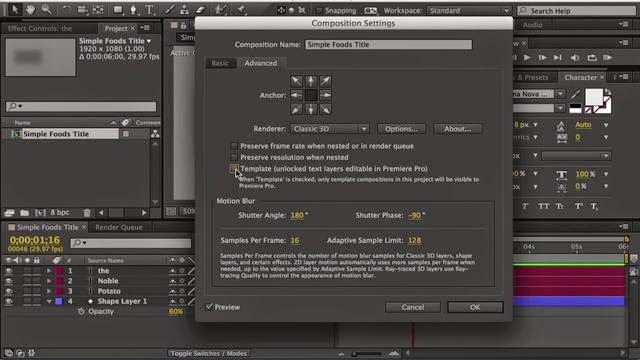Click the Shutter Angle 180 value
640x360 pixels.
coord(297,215)
